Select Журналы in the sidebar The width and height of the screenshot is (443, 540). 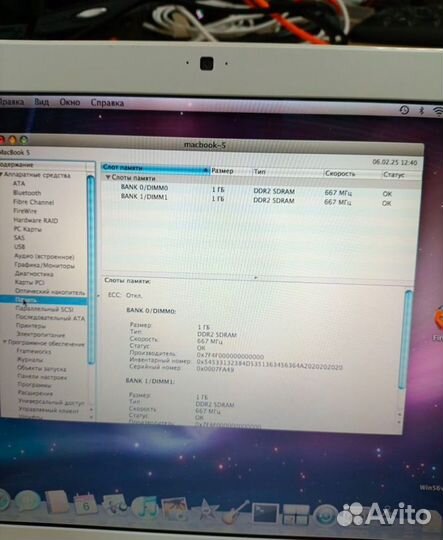click(x=30, y=360)
